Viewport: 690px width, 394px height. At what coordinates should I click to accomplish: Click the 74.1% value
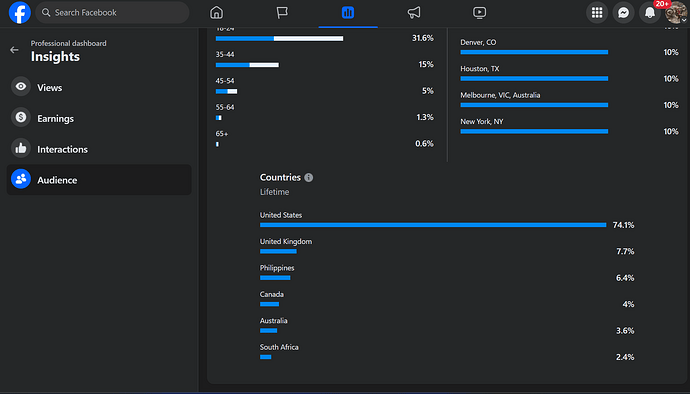623,225
